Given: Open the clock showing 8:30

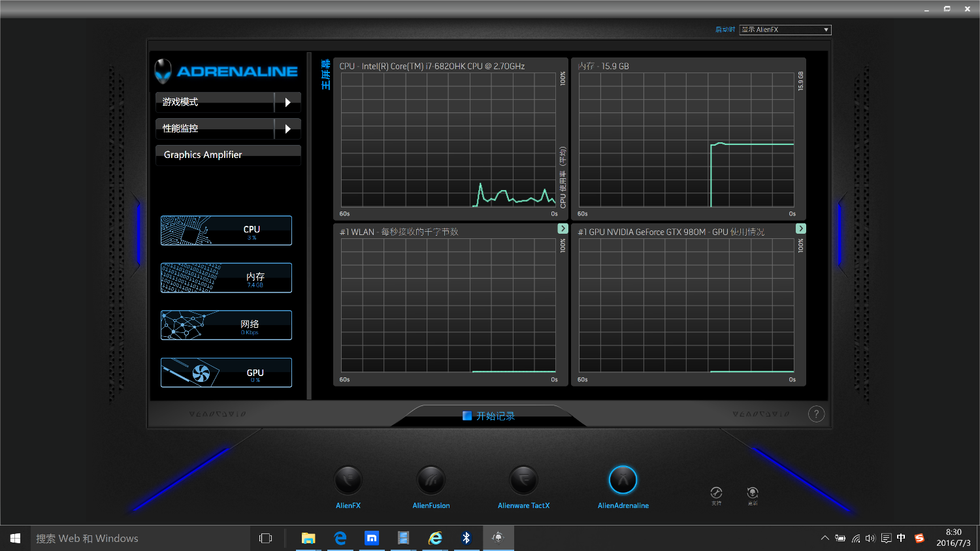Looking at the screenshot, I should 954,538.
